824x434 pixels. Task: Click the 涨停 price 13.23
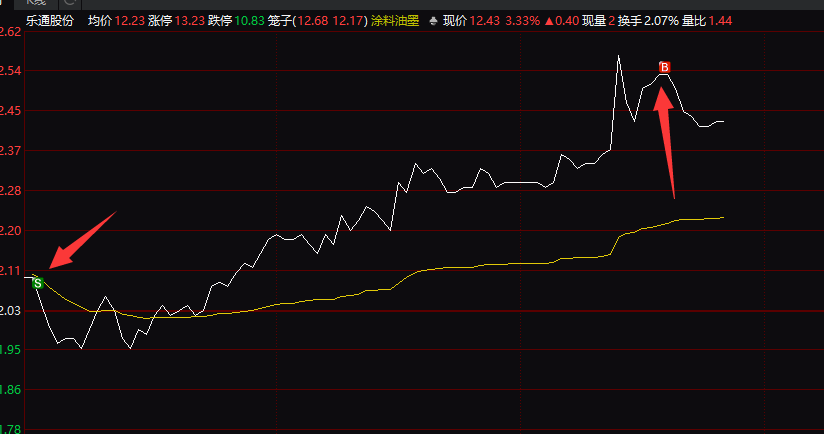[x=190, y=21]
